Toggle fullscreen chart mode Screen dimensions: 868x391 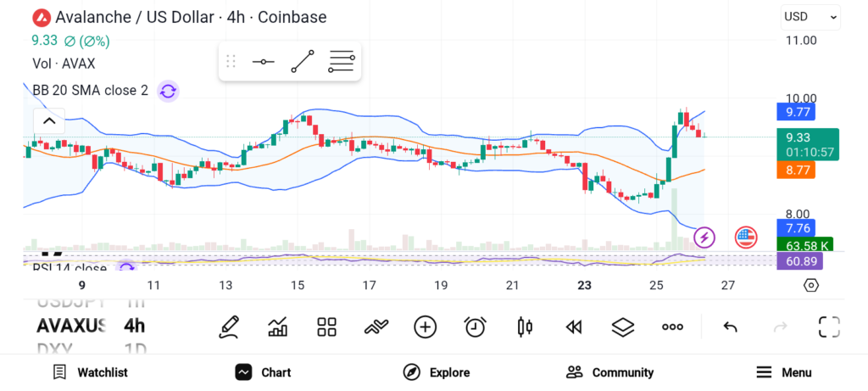tap(829, 327)
